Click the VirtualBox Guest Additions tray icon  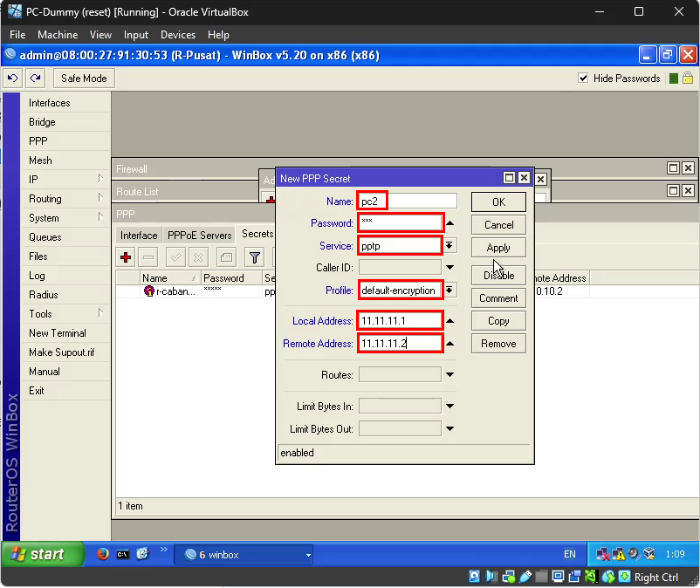click(x=649, y=554)
